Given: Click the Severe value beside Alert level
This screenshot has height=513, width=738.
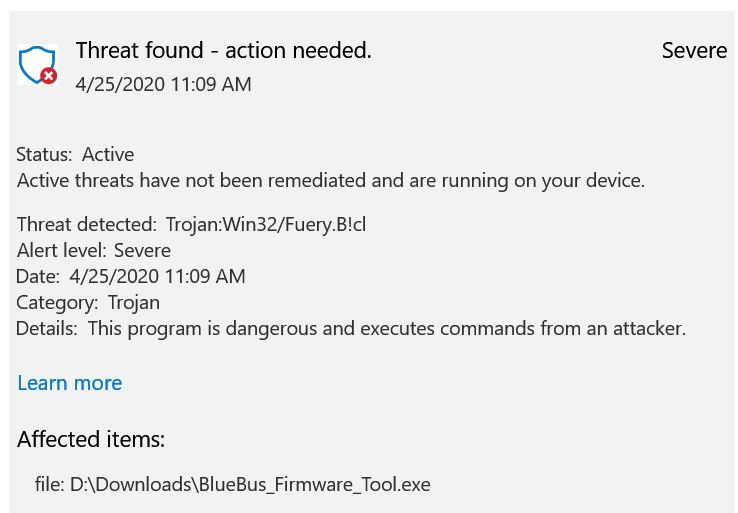Looking at the screenshot, I should point(142,250).
